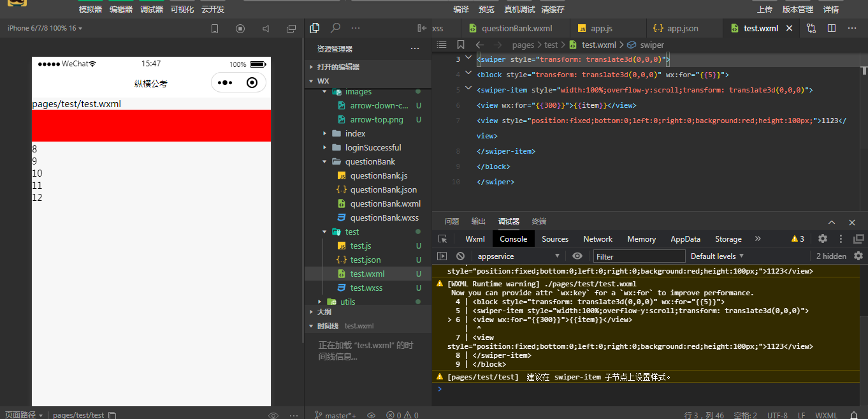
Task: Toggle the console live expression eye icon
Action: click(x=577, y=256)
